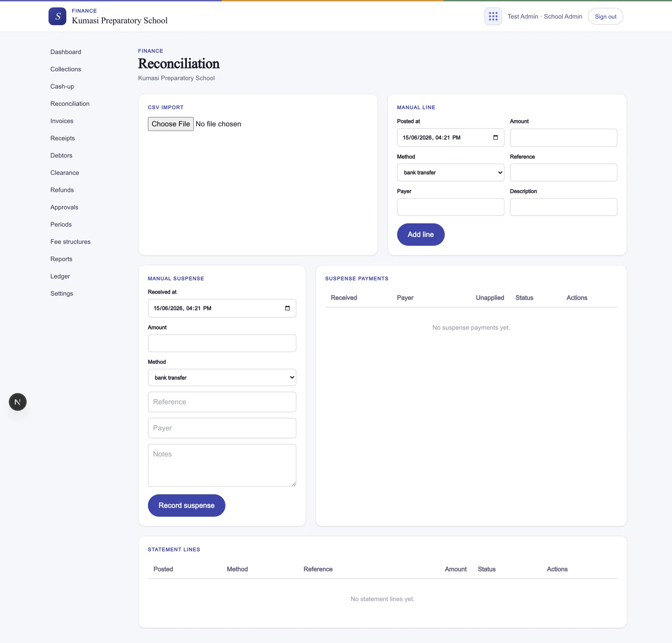This screenshot has height=643, width=672.
Task: Click Record suspense button
Action: click(x=186, y=505)
